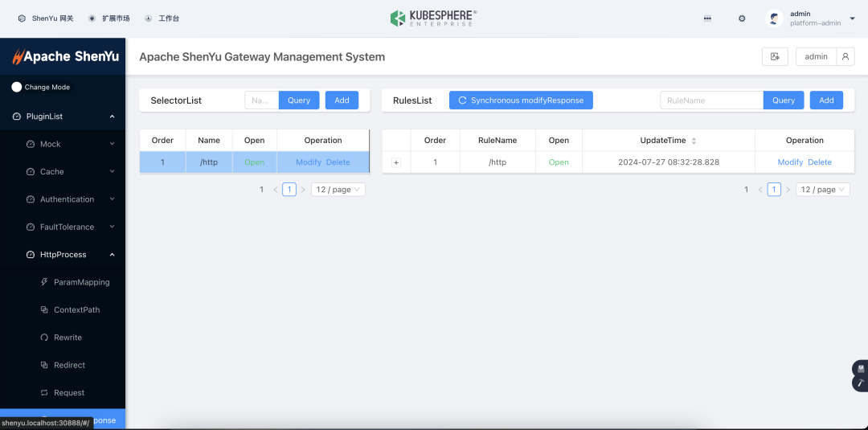Viewport: 868px width, 430px height.
Task: Go to next page in rules pagination
Action: pos(788,189)
